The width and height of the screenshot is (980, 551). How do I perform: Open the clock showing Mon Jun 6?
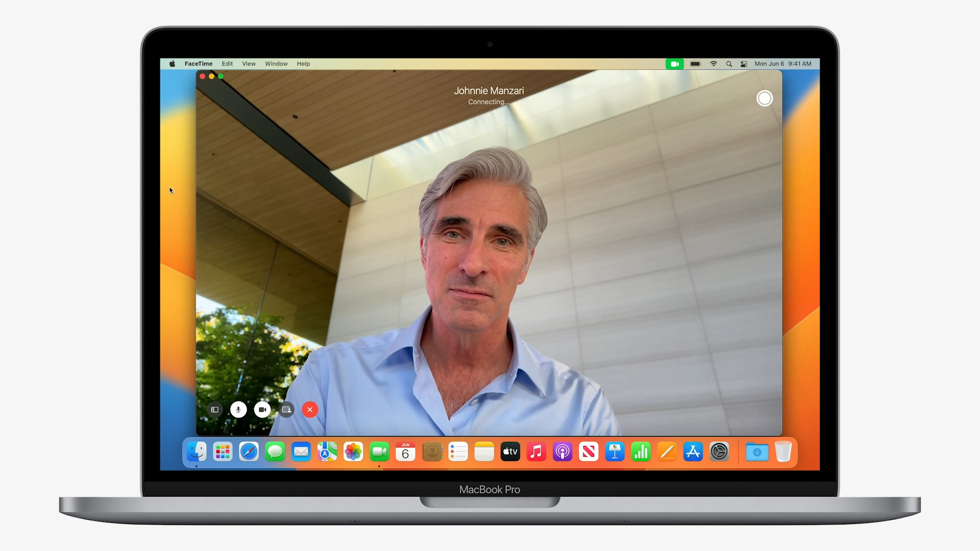tap(783, 64)
